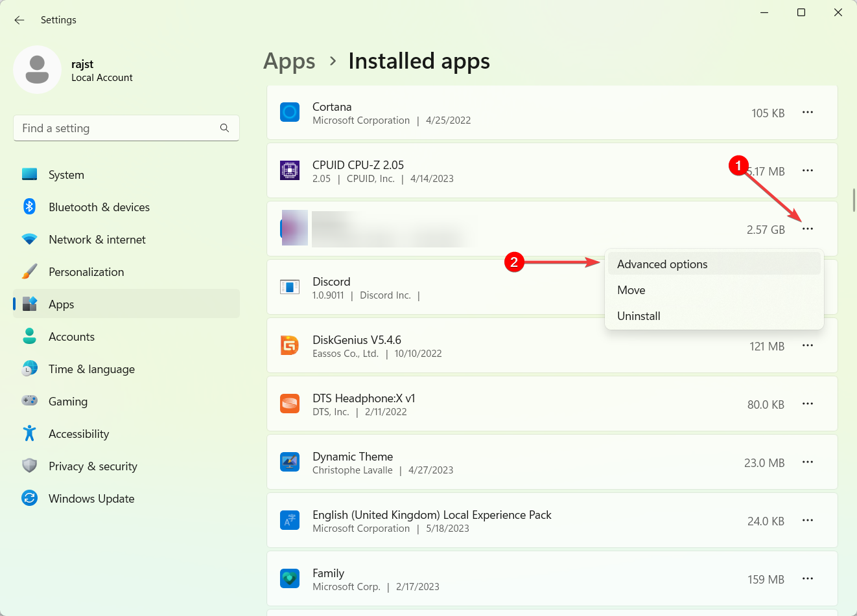Click the vertical scrollbar thumb
This screenshot has width=857, height=616.
pos(854,200)
